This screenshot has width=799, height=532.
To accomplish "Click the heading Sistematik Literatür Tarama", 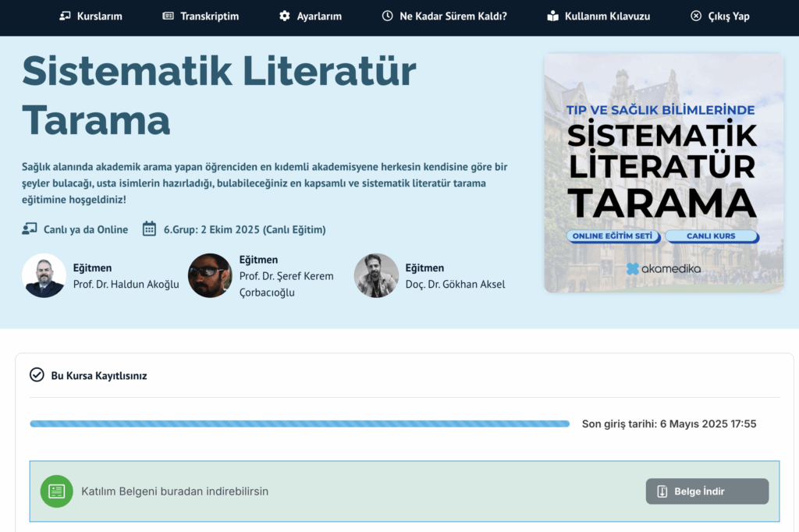I will pos(219,95).
